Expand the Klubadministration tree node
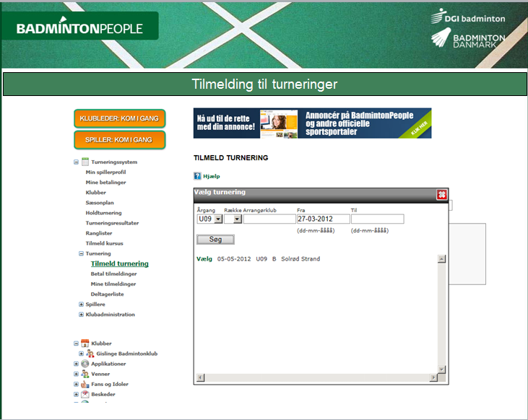This screenshot has width=528, height=420. pos(80,315)
